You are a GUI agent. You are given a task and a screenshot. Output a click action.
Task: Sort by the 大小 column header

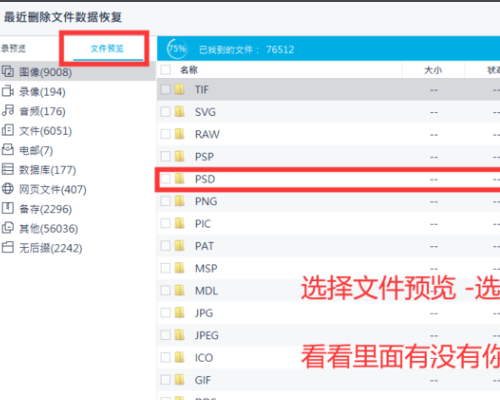coord(433,70)
